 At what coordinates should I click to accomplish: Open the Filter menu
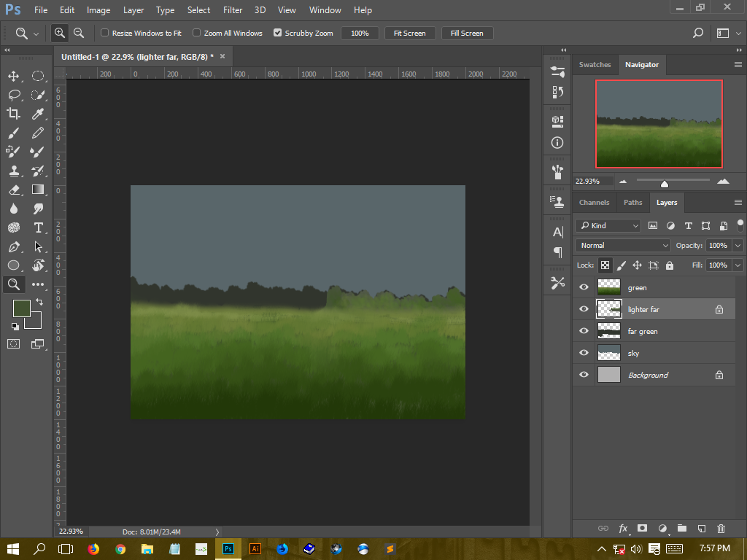233,10
